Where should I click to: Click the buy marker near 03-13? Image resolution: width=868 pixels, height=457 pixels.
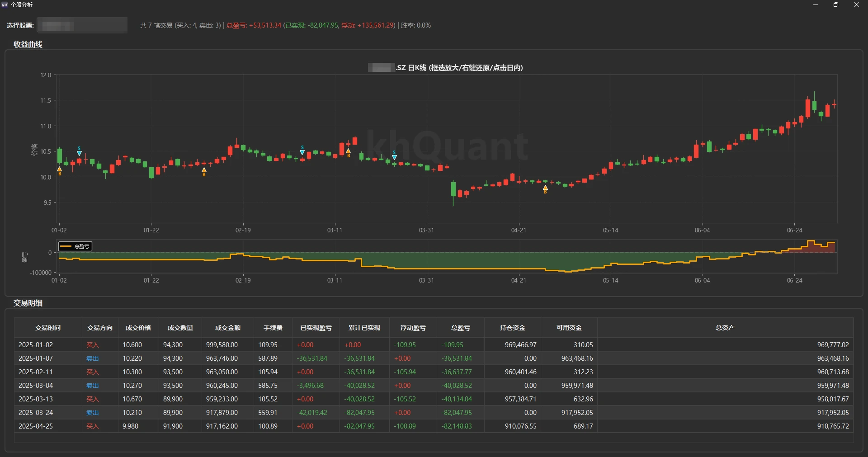pyautogui.click(x=349, y=151)
